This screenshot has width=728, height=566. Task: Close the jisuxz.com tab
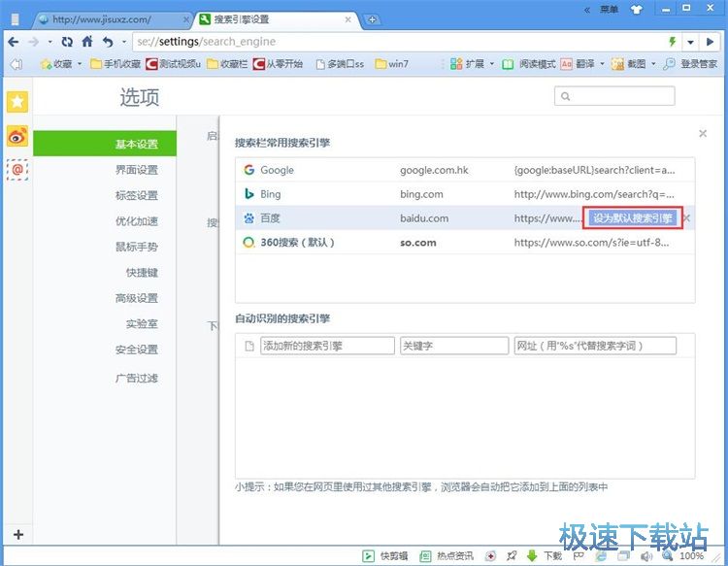[185, 19]
